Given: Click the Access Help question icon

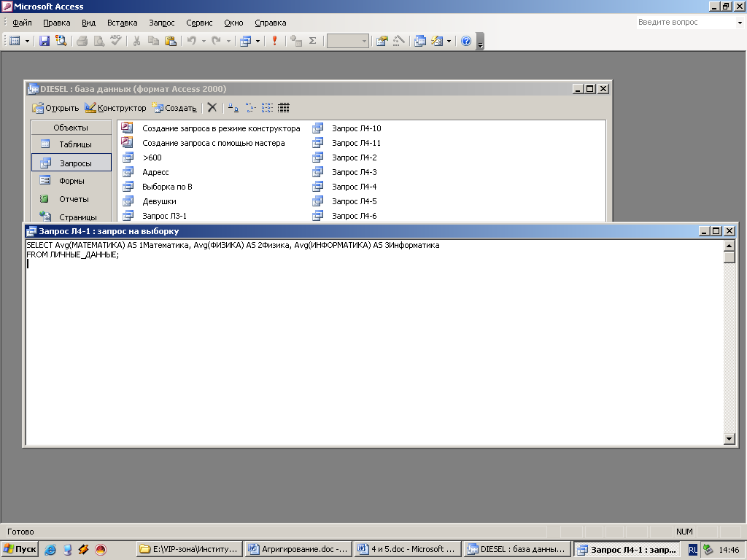Looking at the screenshot, I should point(466,41).
